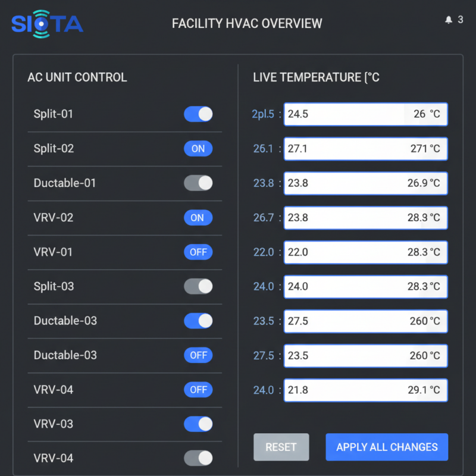Click the RESET button
Screen dimensions: 476x476
click(281, 447)
